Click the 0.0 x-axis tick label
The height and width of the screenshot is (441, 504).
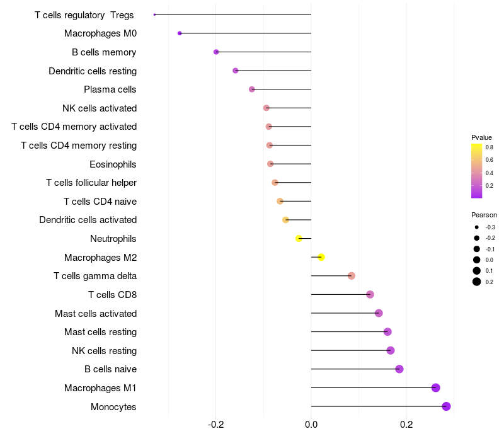click(x=311, y=424)
